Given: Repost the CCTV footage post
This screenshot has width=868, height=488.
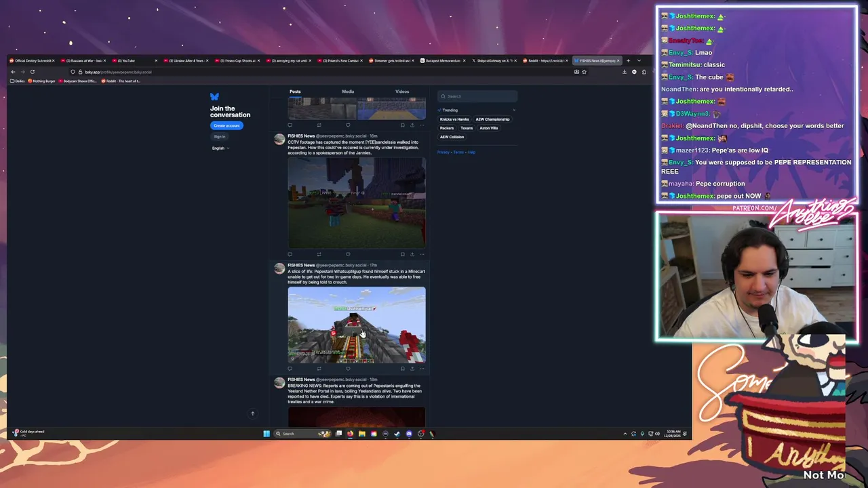Looking at the screenshot, I should point(319,254).
